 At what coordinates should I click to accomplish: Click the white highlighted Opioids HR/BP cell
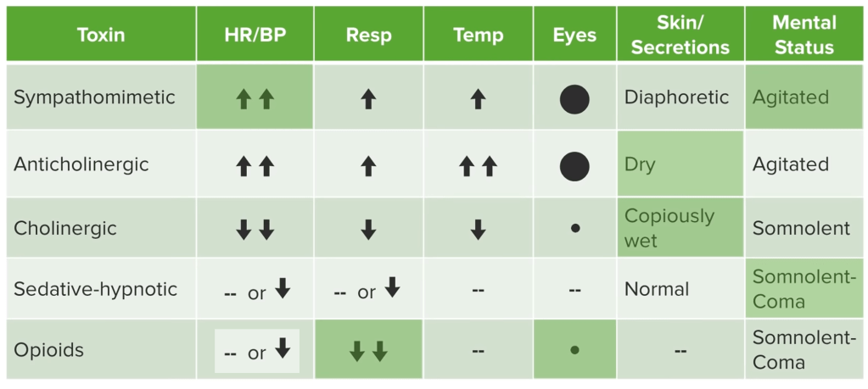pos(256,351)
